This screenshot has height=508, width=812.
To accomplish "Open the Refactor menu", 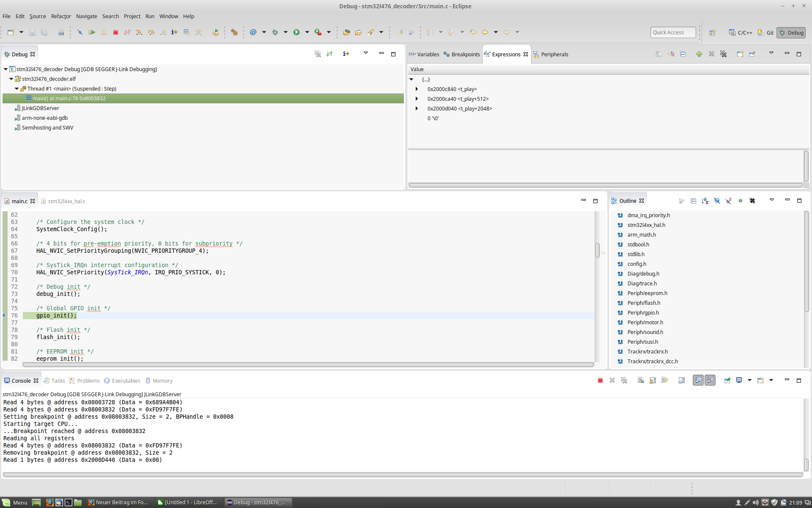I will (x=61, y=16).
